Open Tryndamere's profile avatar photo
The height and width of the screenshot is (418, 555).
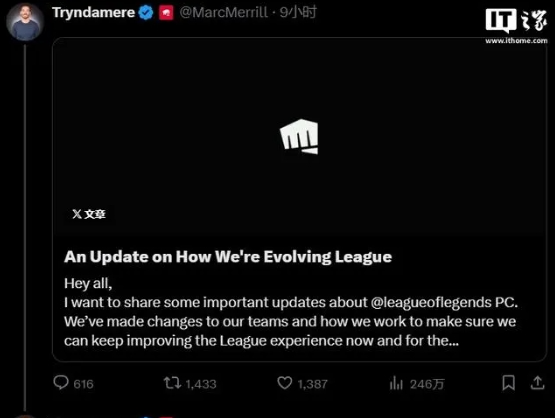point(25,22)
